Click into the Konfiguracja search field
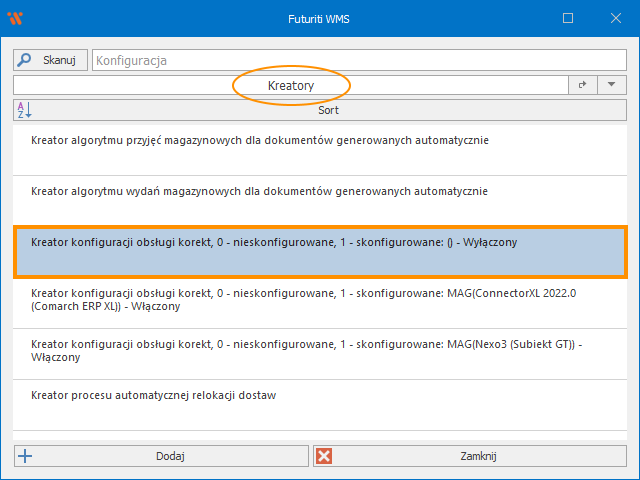640x480 pixels. coord(358,60)
